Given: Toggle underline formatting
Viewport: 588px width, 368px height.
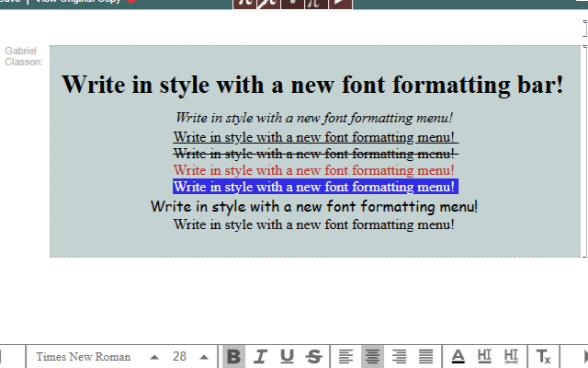Looking at the screenshot, I should 287,357.
